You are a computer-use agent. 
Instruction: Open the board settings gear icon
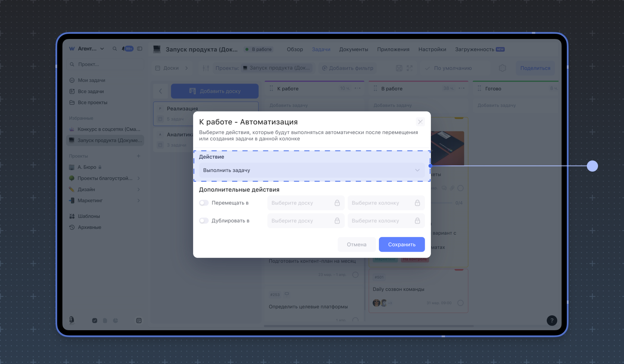(502, 68)
